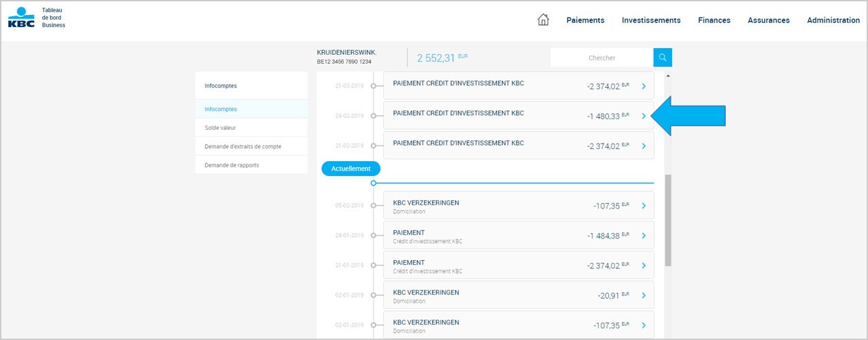
Task: Click the KBC logo
Action: (x=21, y=17)
